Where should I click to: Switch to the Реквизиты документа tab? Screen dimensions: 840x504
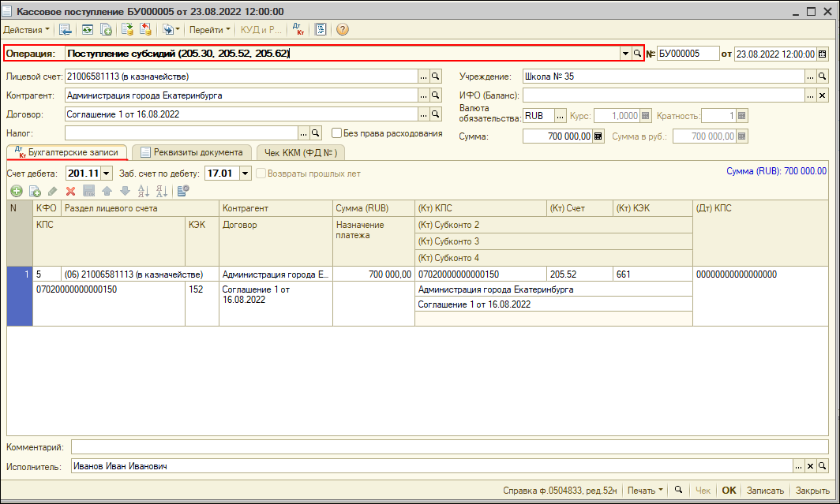click(x=192, y=152)
